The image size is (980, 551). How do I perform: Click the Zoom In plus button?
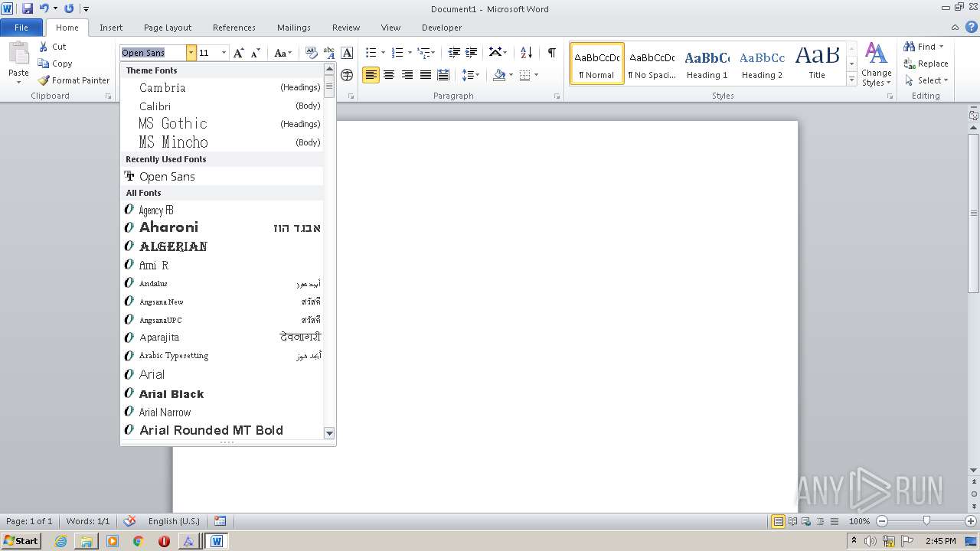click(971, 521)
